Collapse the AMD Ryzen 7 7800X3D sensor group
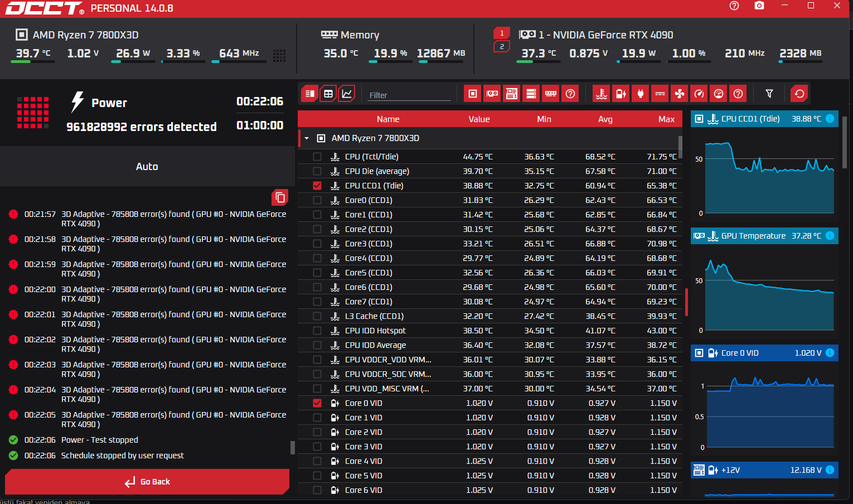 (x=306, y=138)
